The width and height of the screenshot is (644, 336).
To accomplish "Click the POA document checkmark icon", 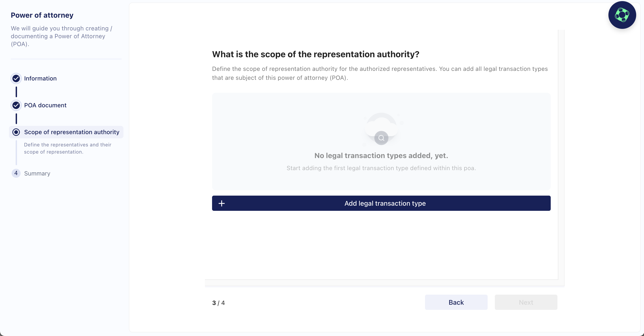I will pyautogui.click(x=16, y=105).
